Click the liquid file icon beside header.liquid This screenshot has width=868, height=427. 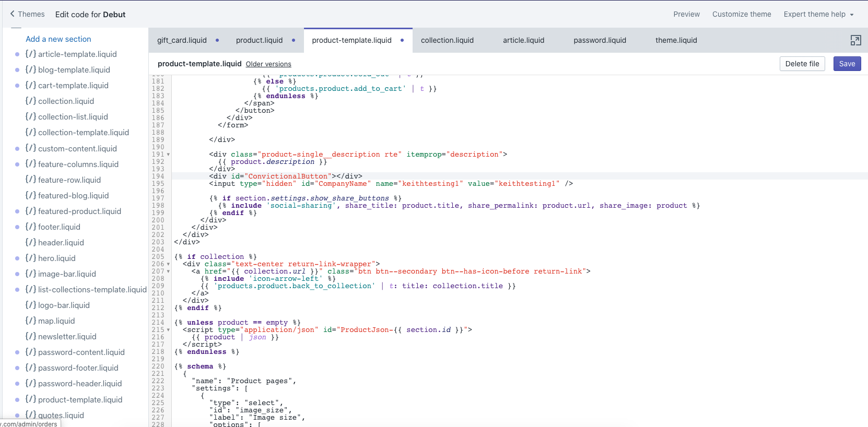click(x=31, y=242)
